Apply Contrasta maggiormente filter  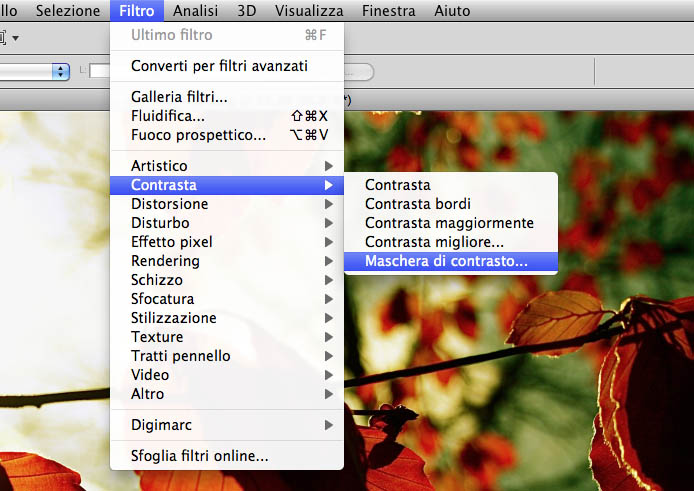tap(451, 223)
